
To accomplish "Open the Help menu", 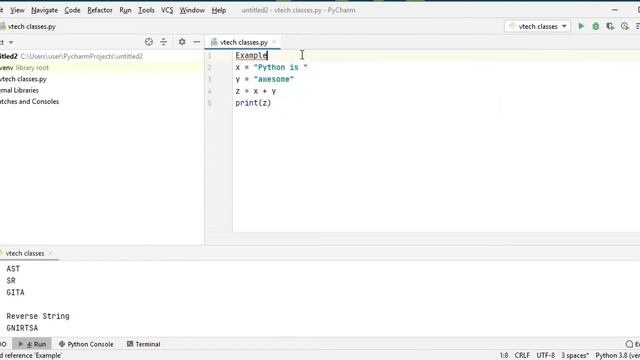I will pyautogui.click(x=219, y=10).
